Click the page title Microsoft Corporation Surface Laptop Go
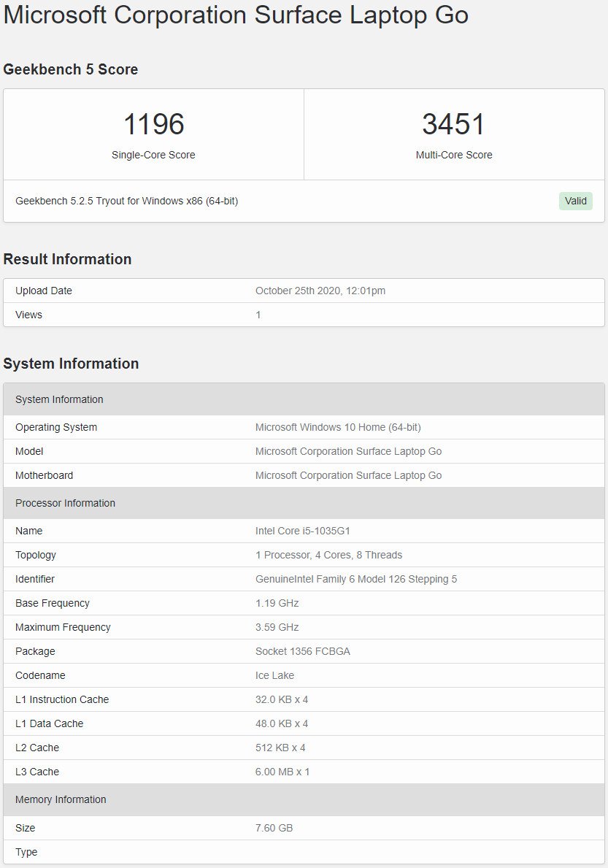 pyautogui.click(x=236, y=15)
